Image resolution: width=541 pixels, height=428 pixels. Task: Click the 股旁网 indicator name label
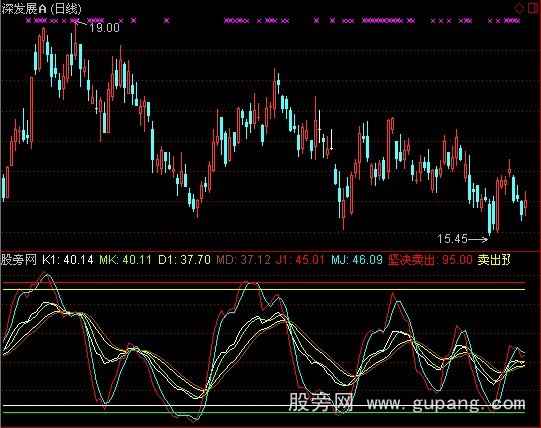pos(19,260)
